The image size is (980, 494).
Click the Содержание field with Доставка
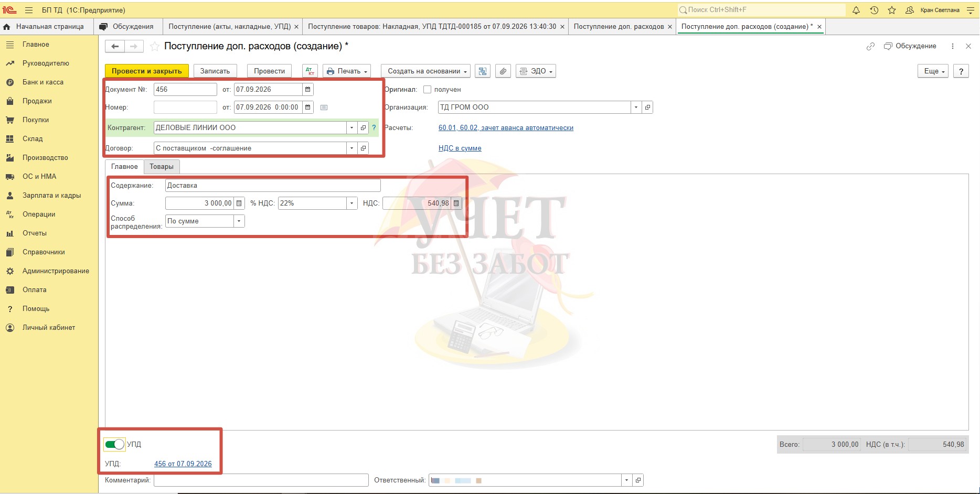pyautogui.click(x=273, y=185)
